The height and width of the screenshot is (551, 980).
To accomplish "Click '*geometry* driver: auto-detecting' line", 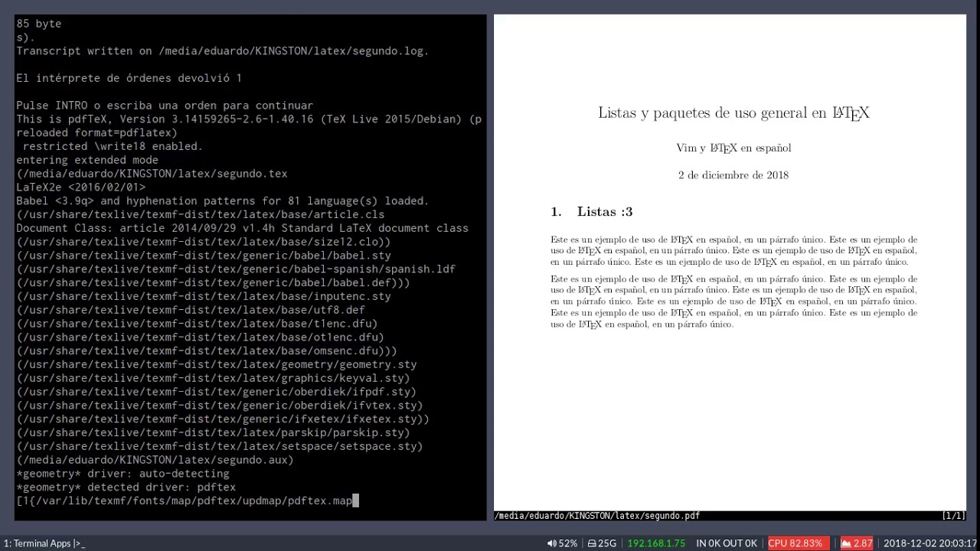I will 122,474.
